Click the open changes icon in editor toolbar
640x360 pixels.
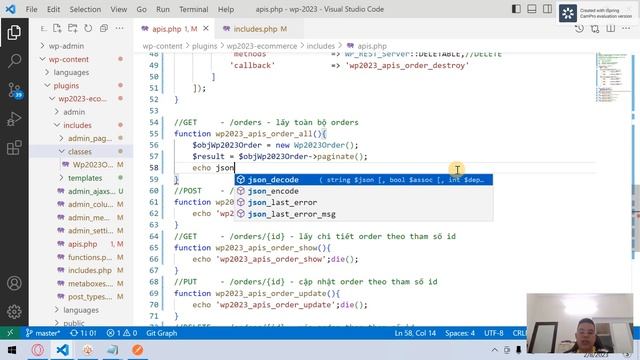point(595,29)
